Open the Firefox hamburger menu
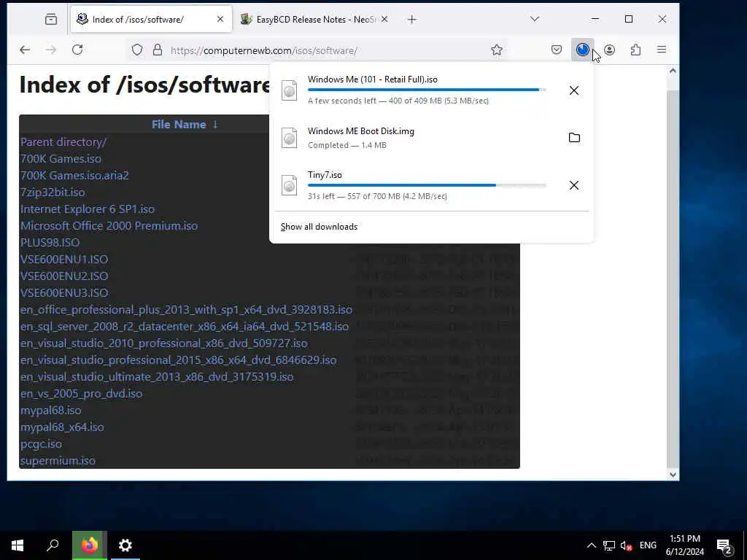 pyautogui.click(x=662, y=50)
